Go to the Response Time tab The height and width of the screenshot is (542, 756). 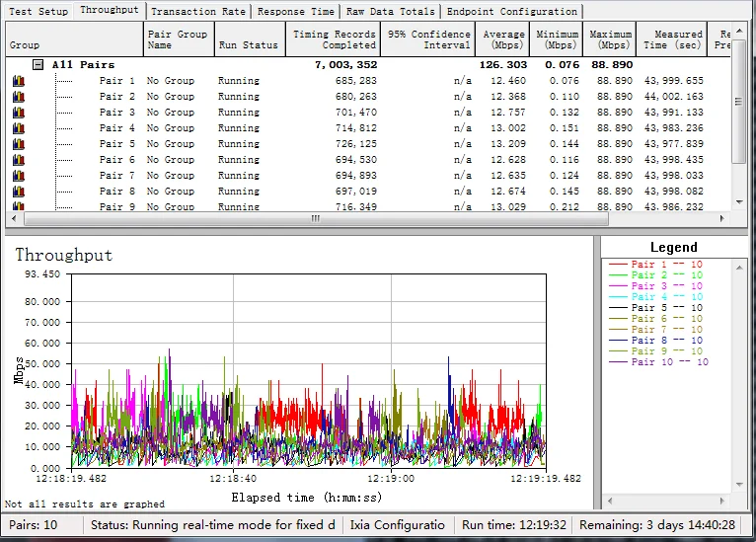coord(295,12)
